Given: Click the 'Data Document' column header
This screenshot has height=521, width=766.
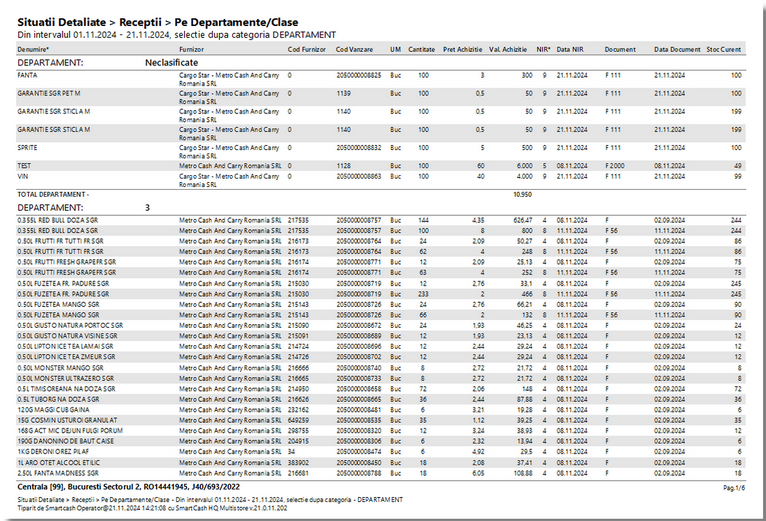Looking at the screenshot, I should (x=677, y=49).
